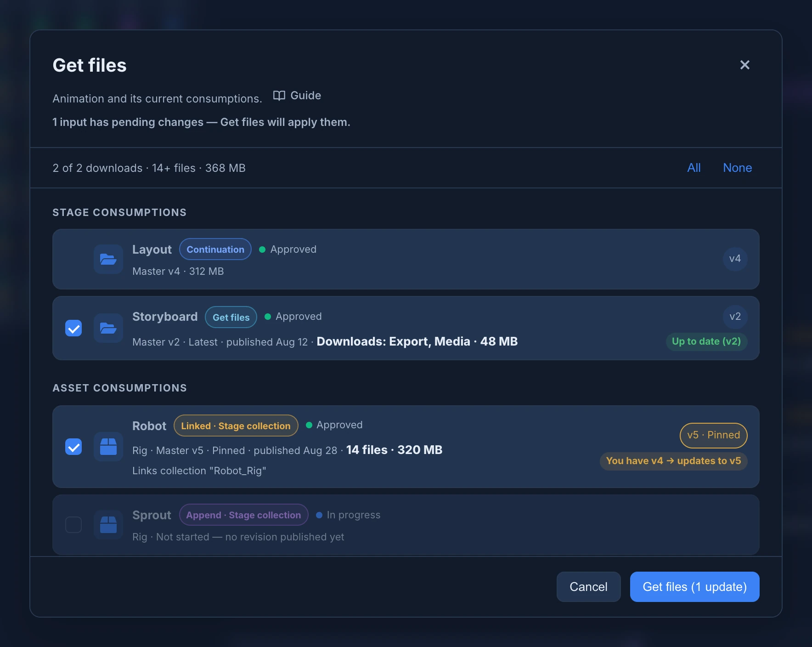The image size is (812, 647).
Task: Open the Guide book icon link
Action: coord(297,96)
